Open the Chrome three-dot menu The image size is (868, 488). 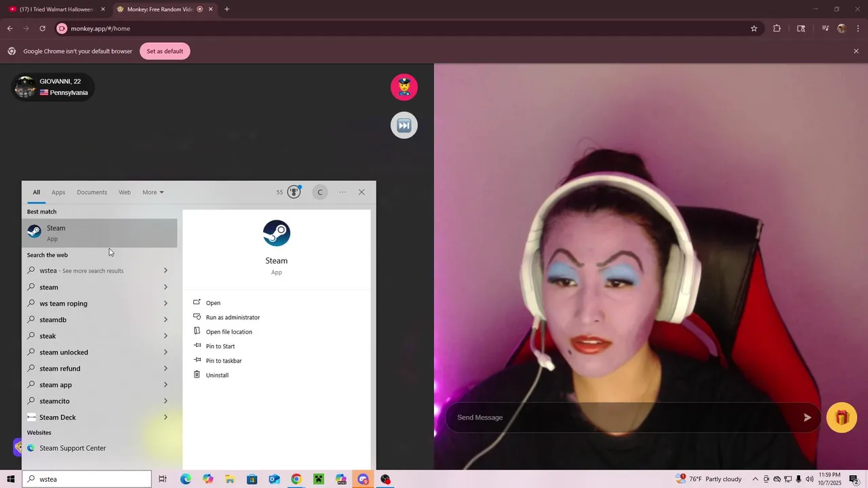859,28
